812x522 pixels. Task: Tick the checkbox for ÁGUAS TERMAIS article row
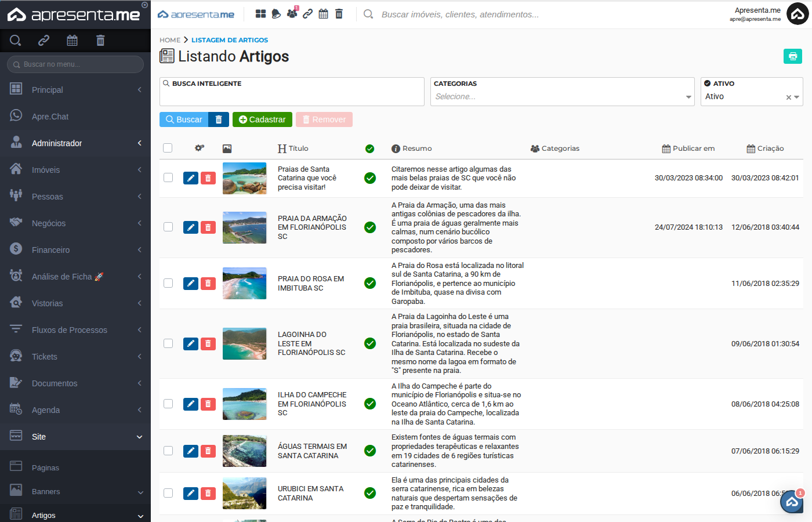[168, 451]
